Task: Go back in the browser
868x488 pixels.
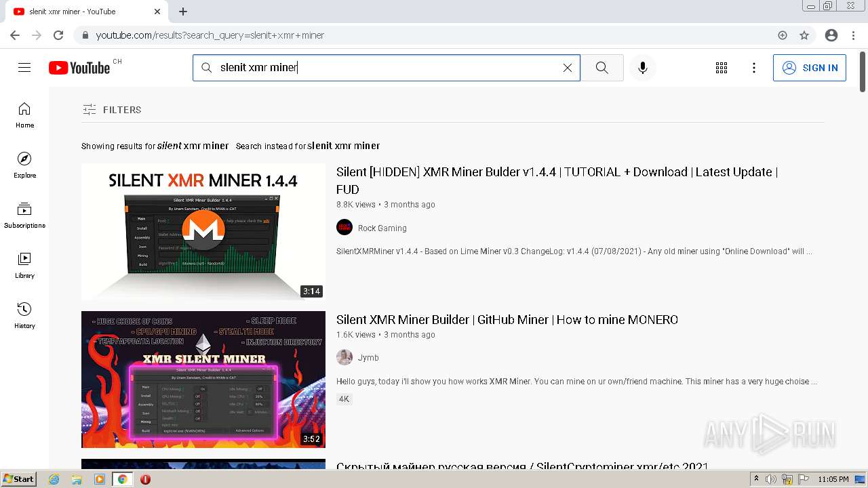Action: click(x=15, y=35)
